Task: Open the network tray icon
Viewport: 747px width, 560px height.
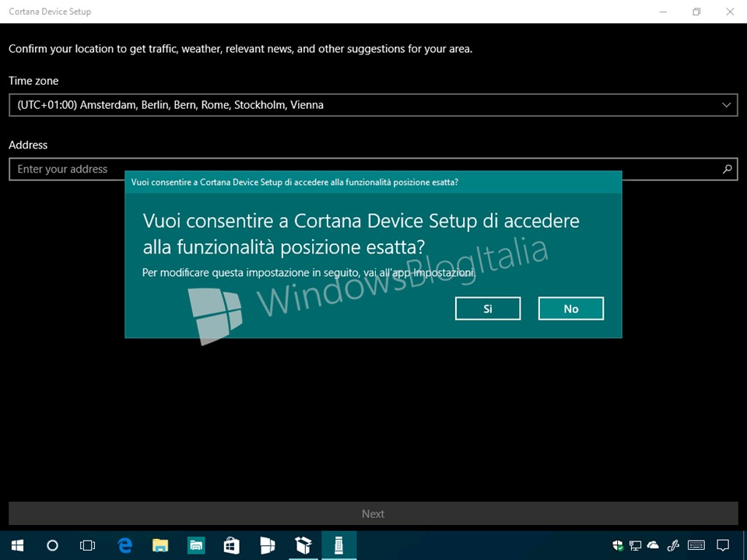Action: (x=635, y=545)
